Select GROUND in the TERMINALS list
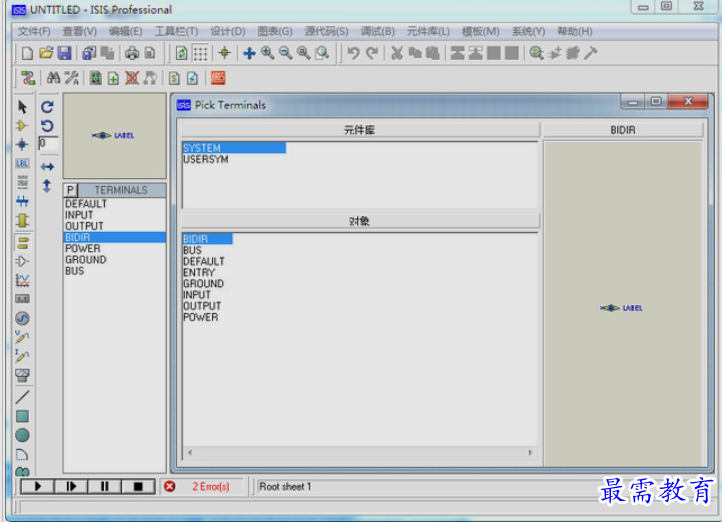Viewport: 722px width, 522px height. click(x=85, y=260)
